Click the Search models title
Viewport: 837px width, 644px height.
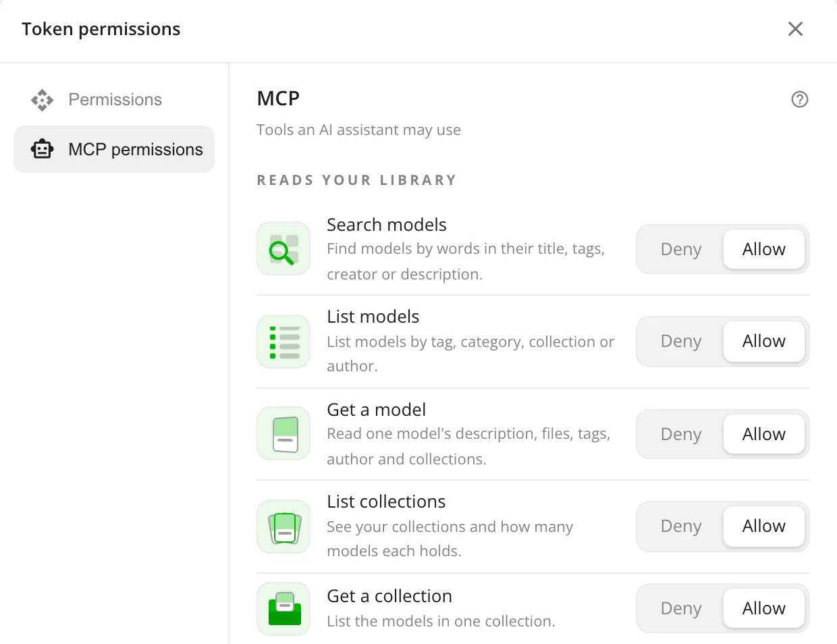(x=387, y=225)
